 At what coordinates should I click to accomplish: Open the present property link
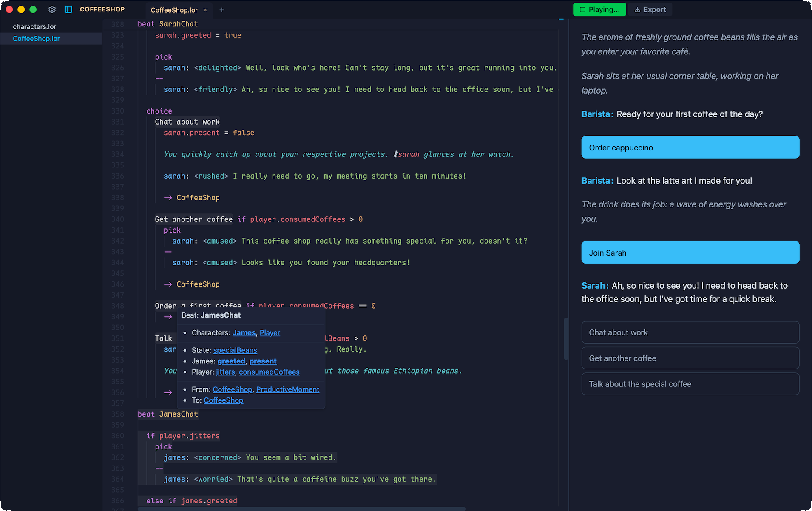(x=263, y=361)
